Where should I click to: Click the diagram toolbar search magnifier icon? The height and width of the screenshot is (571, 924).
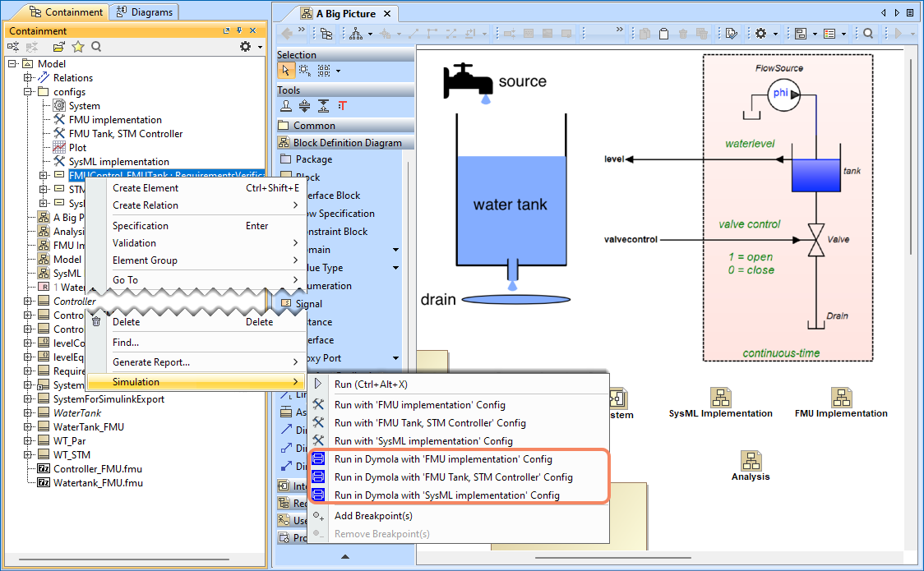coord(867,34)
